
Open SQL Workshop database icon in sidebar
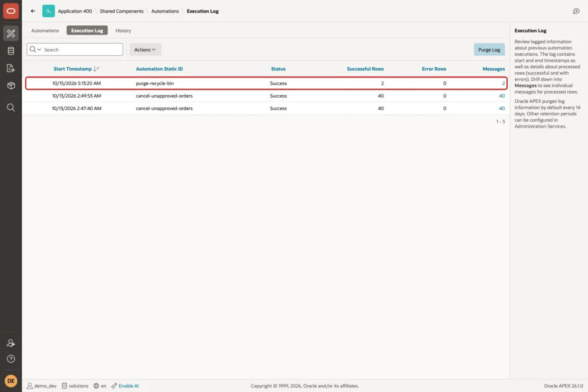(x=11, y=51)
